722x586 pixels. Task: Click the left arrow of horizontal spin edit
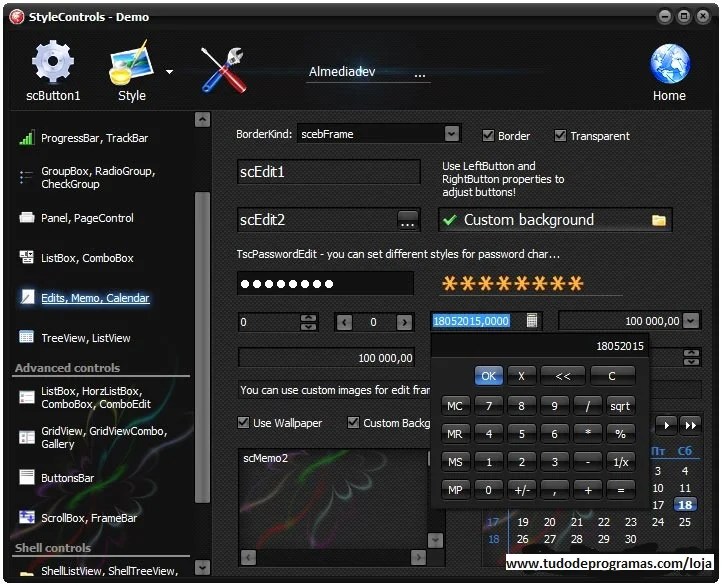344,322
